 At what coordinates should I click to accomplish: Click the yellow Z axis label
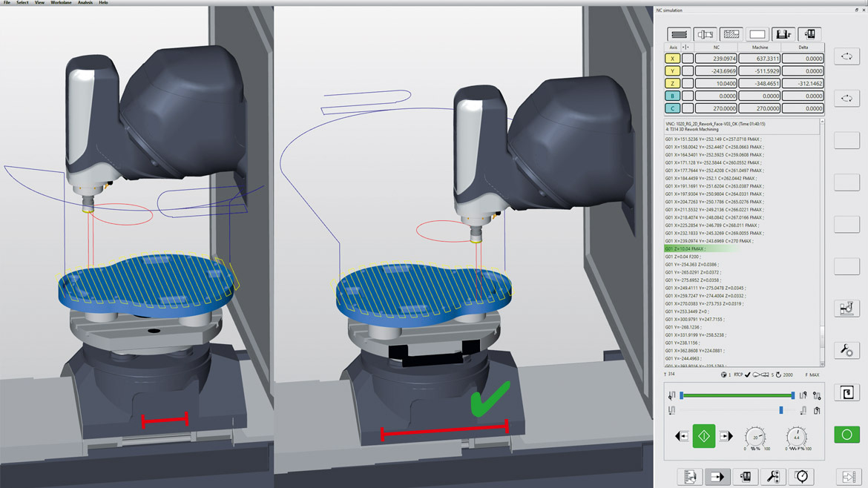tap(673, 84)
